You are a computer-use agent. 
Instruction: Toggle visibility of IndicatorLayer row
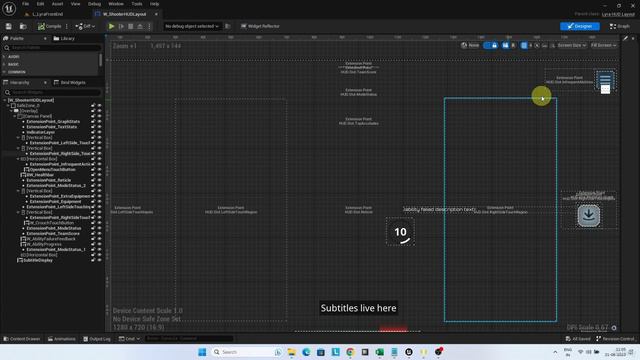pyautogui.click(x=99, y=132)
